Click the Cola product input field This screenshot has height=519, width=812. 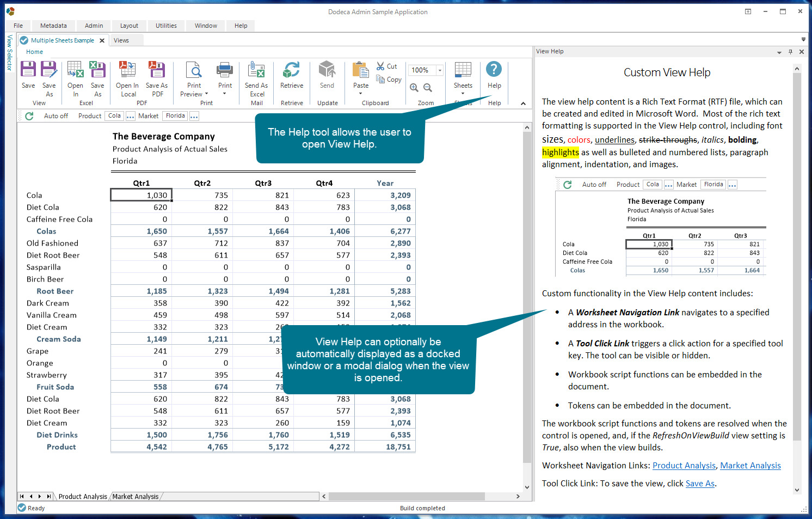tap(114, 116)
